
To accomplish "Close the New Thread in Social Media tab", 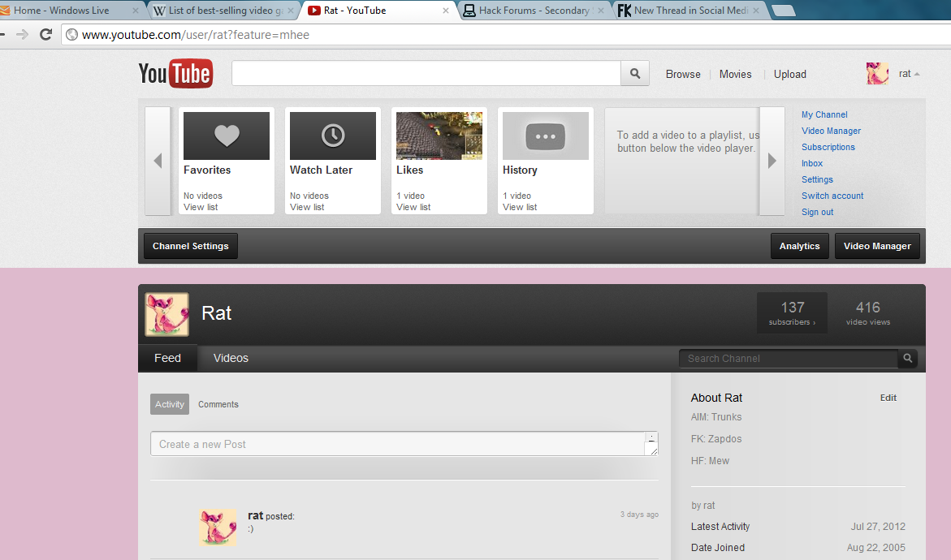I will pos(756,11).
